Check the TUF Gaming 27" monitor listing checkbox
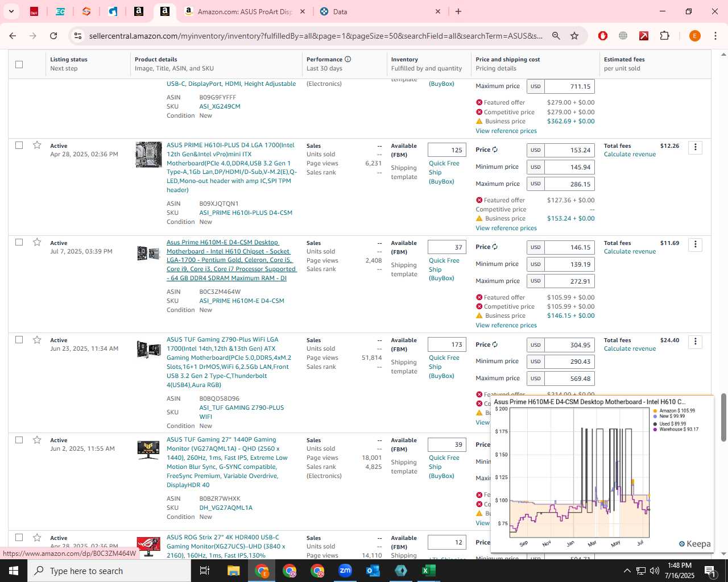The image size is (728, 582). click(x=19, y=440)
